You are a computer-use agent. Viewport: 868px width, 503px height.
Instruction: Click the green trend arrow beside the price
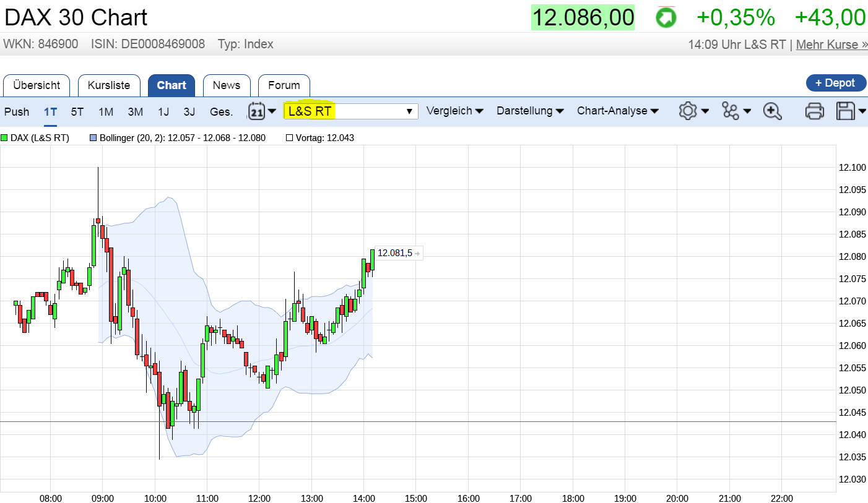[666, 17]
